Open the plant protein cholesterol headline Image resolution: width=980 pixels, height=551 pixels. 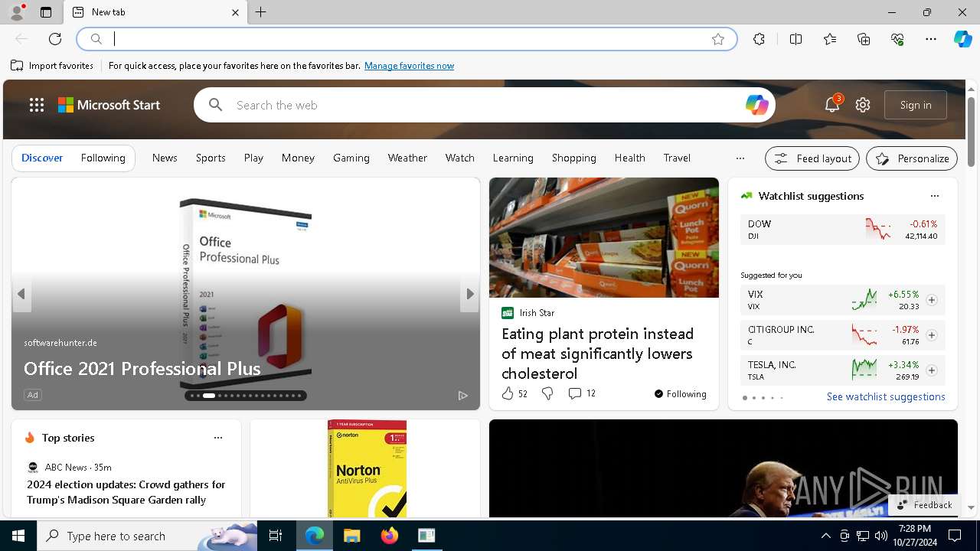pos(597,354)
